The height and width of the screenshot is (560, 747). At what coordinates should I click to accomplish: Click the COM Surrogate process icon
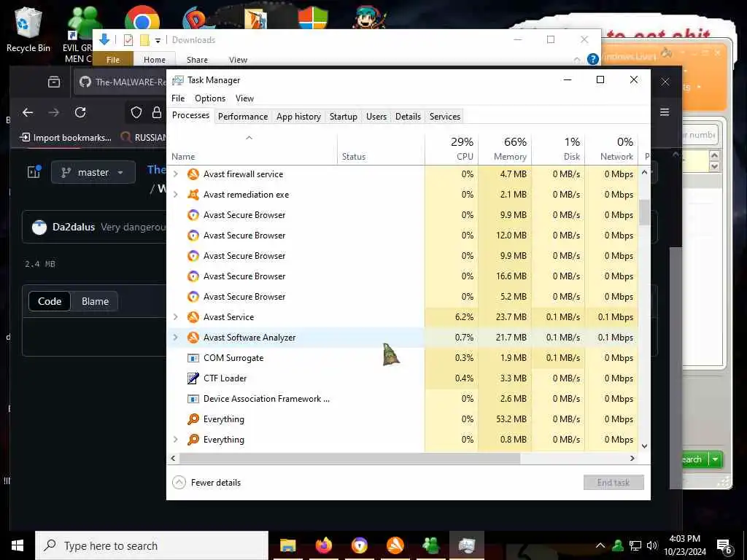click(193, 358)
